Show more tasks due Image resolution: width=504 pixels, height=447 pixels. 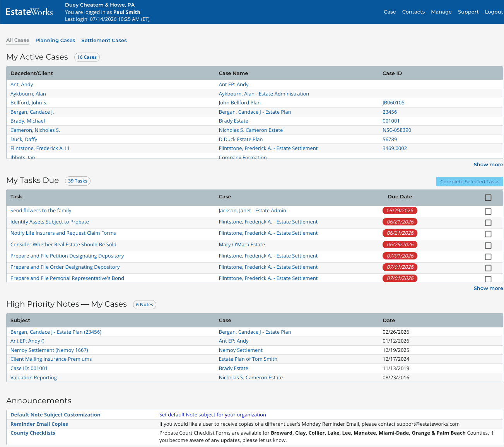pyautogui.click(x=488, y=288)
